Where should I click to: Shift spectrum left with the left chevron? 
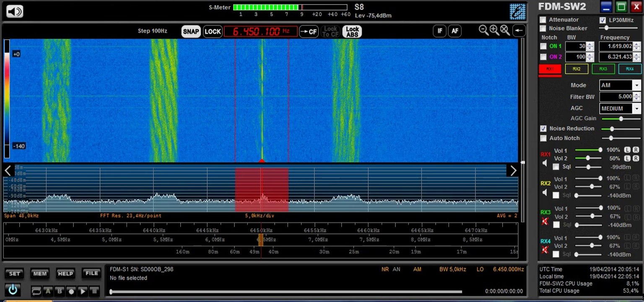point(8,170)
